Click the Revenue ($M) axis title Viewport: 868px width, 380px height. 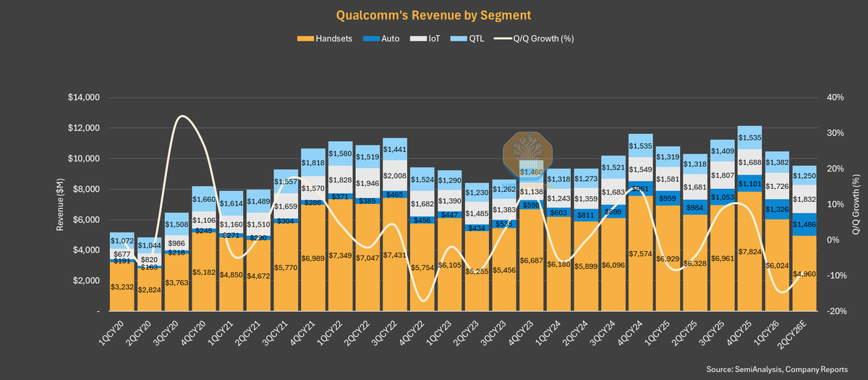coord(61,205)
